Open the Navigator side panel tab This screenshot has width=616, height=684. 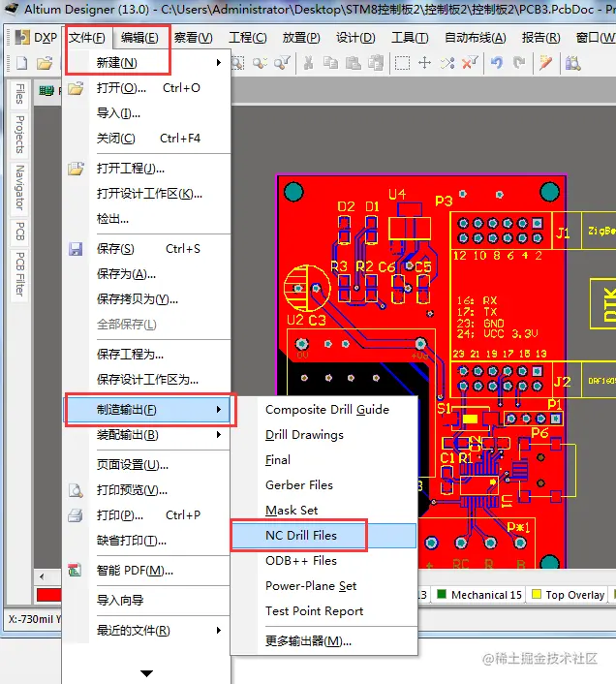pos(19,187)
